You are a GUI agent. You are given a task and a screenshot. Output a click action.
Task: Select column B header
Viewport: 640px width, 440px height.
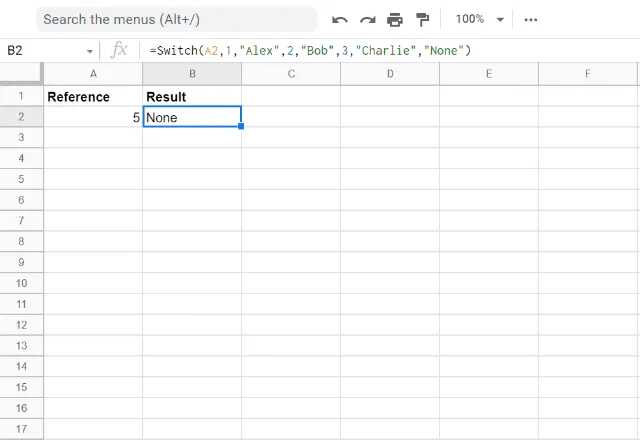[192, 73]
